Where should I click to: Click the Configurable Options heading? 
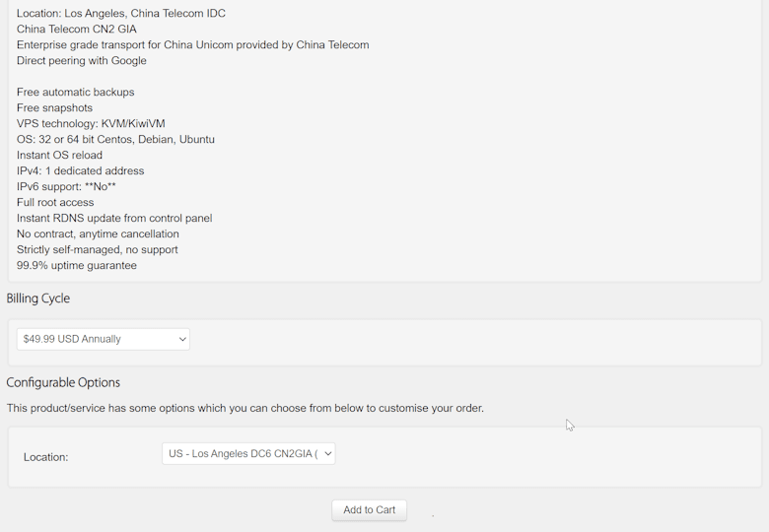pos(63,382)
